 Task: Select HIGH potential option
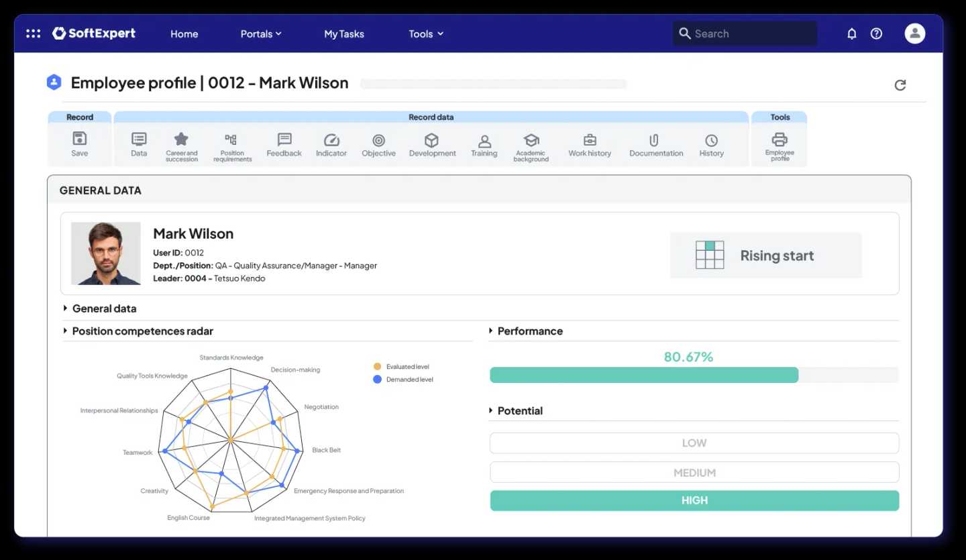[x=694, y=501]
